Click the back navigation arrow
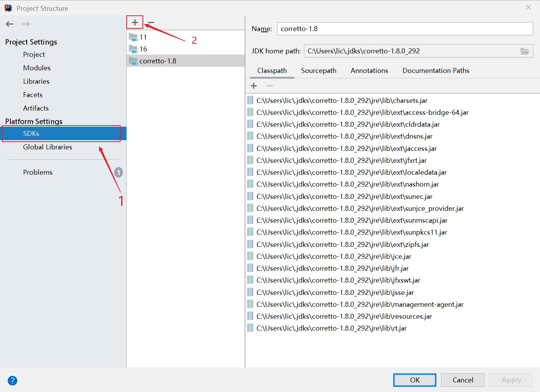Viewport: 540px width, 392px height. 10,24
